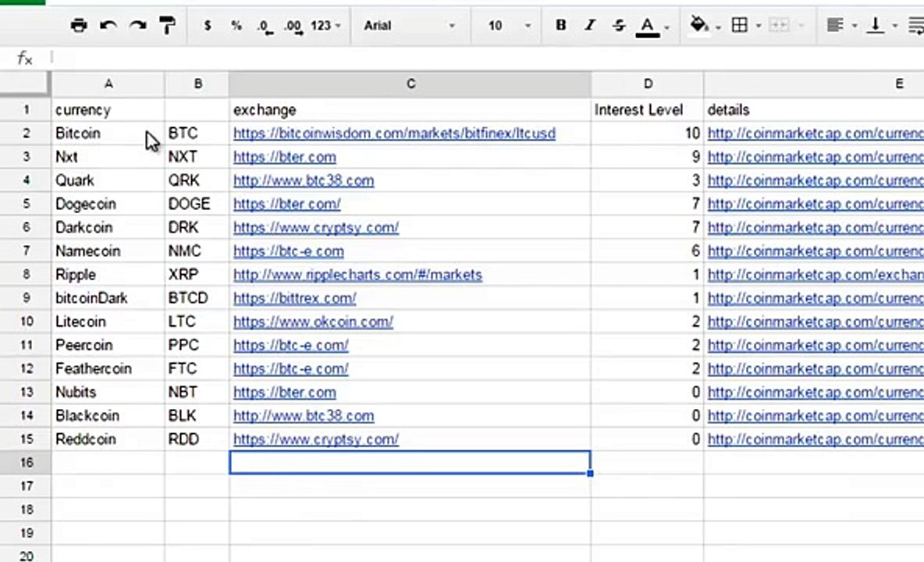Toggle strikethrough formatting
The height and width of the screenshot is (562, 924).
coord(619,26)
